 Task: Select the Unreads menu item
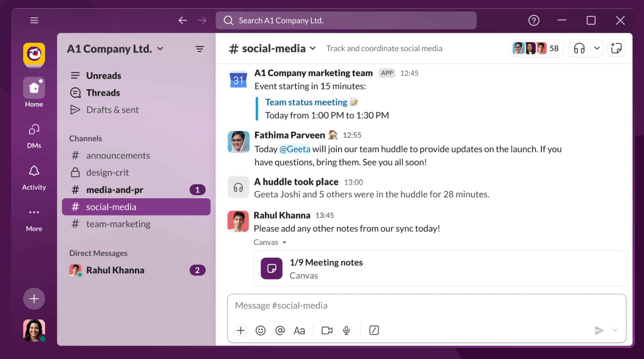[103, 75]
